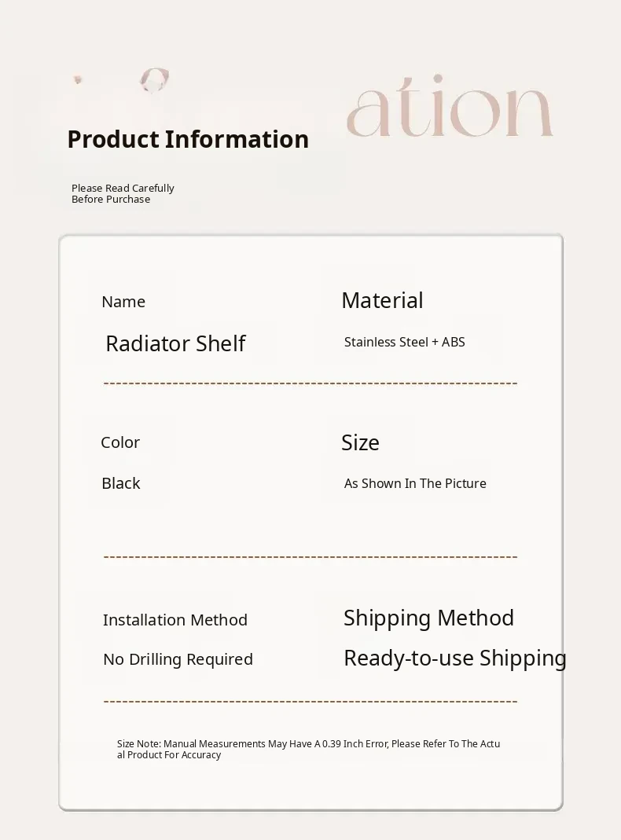
Task: Select the Stainless Steel + ABS value
Action: pyautogui.click(x=404, y=342)
